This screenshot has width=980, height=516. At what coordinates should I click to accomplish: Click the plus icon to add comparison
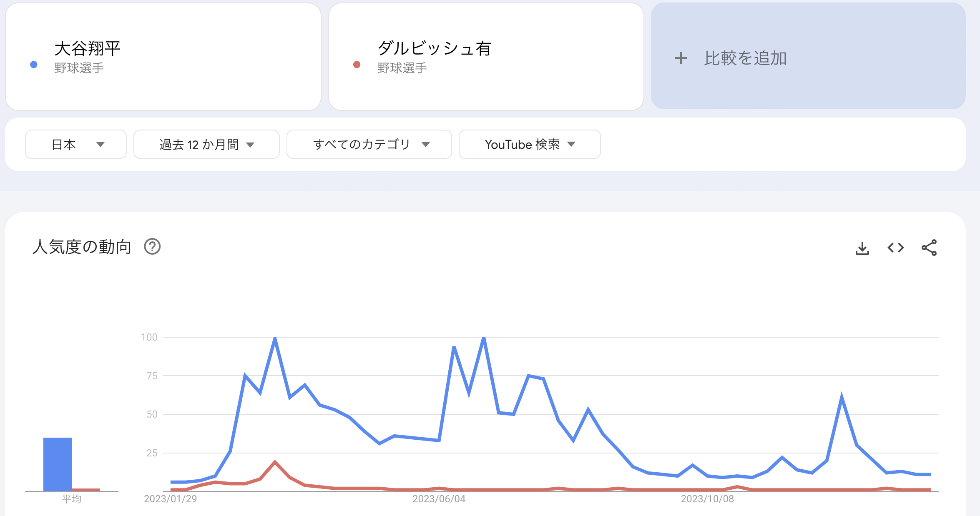click(x=681, y=58)
